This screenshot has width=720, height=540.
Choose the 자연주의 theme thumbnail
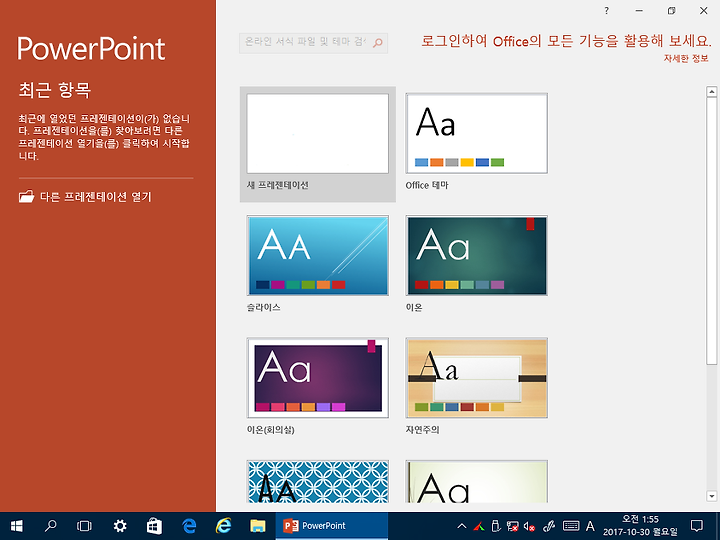pyautogui.click(x=477, y=377)
